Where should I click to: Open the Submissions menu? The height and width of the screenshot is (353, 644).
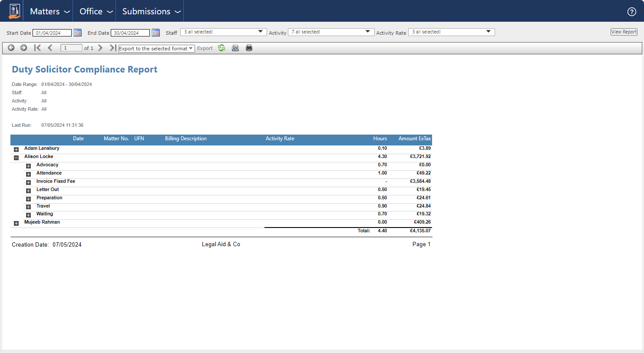pos(151,11)
